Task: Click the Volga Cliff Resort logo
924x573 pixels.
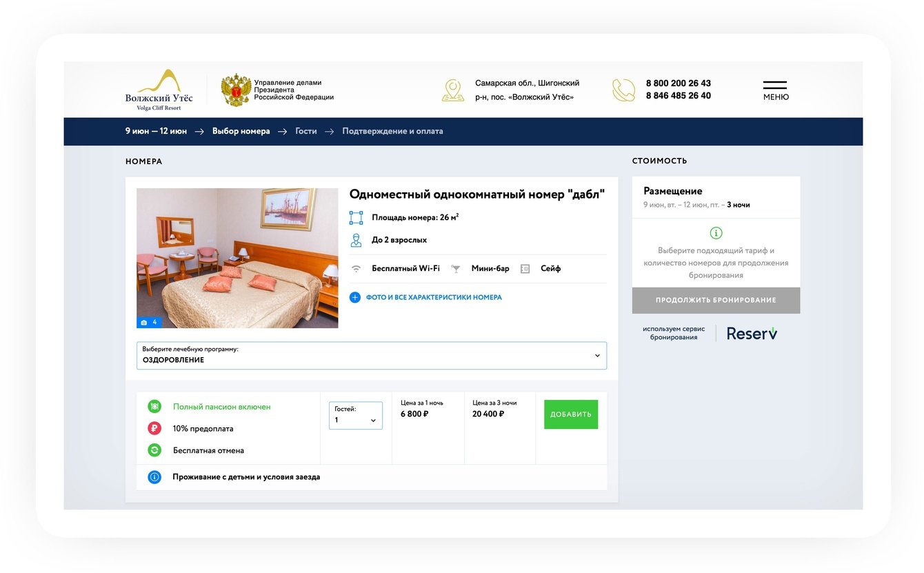Action: click(x=159, y=90)
